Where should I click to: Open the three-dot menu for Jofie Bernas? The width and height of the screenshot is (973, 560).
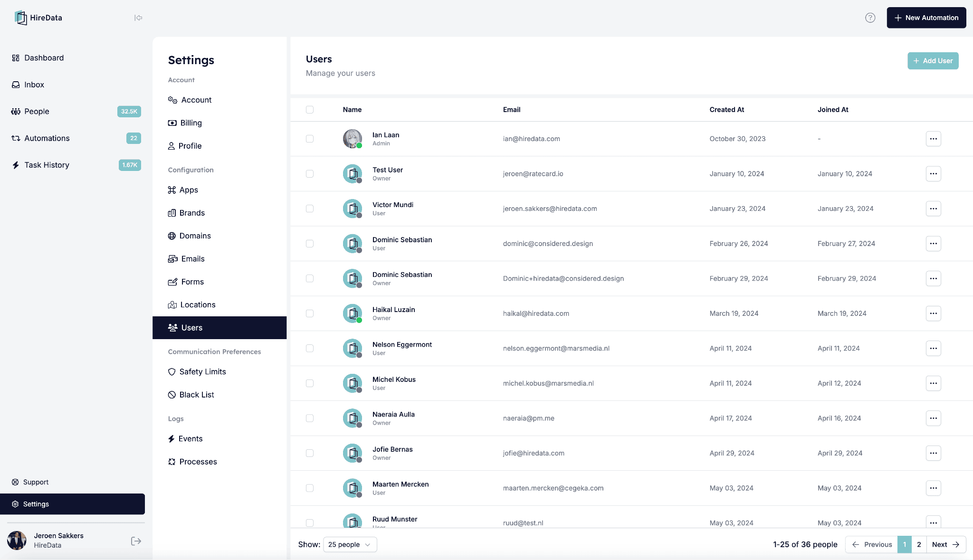pos(933,453)
